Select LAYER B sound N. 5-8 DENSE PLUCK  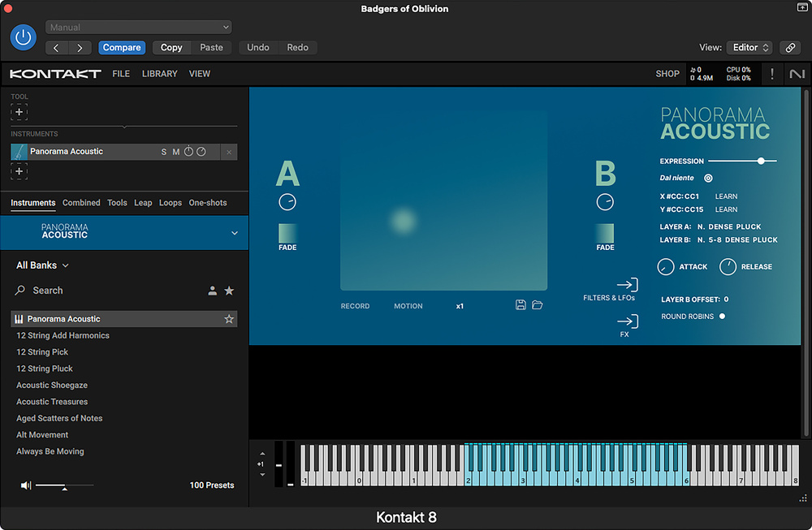[737, 239]
